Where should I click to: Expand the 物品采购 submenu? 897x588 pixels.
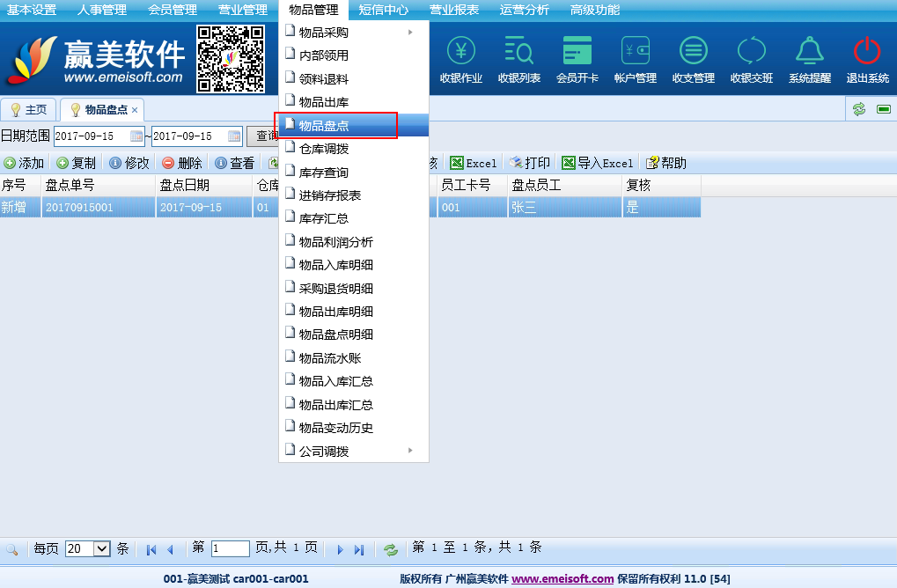[x=352, y=33]
